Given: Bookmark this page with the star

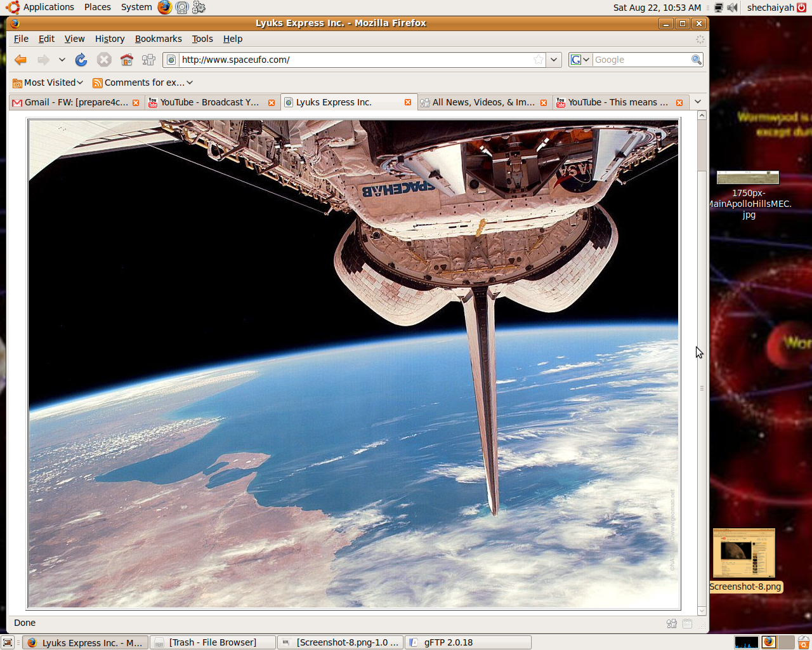Looking at the screenshot, I should [x=539, y=60].
